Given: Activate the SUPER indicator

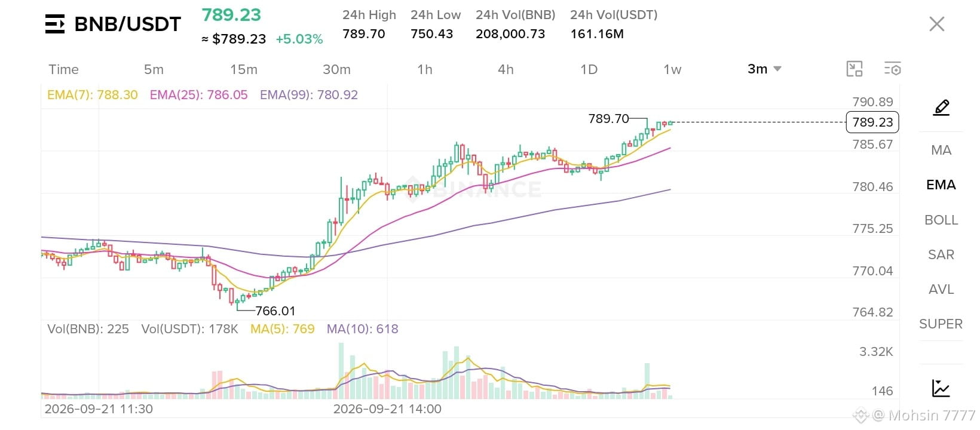Looking at the screenshot, I should [941, 324].
